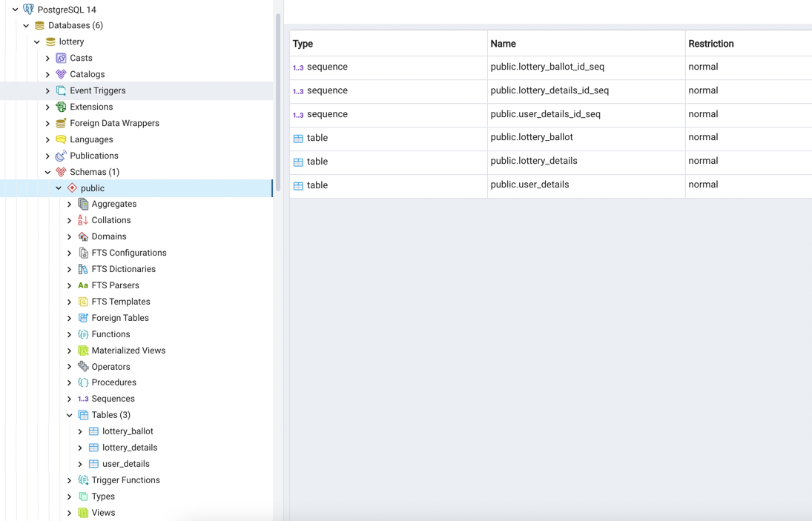Expand the Trigger Functions node
Image resolution: width=812 pixels, height=521 pixels.
tap(70, 480)
